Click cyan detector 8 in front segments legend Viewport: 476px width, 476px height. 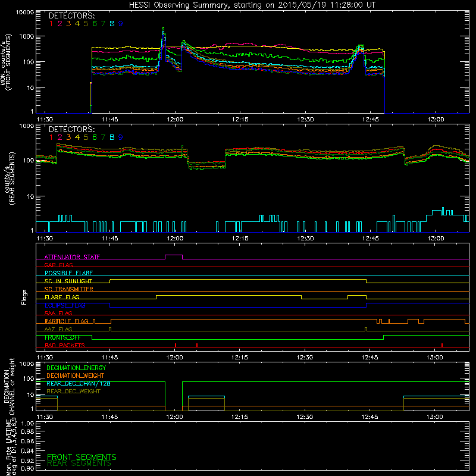pyautogui.click(x=112, y=24)
